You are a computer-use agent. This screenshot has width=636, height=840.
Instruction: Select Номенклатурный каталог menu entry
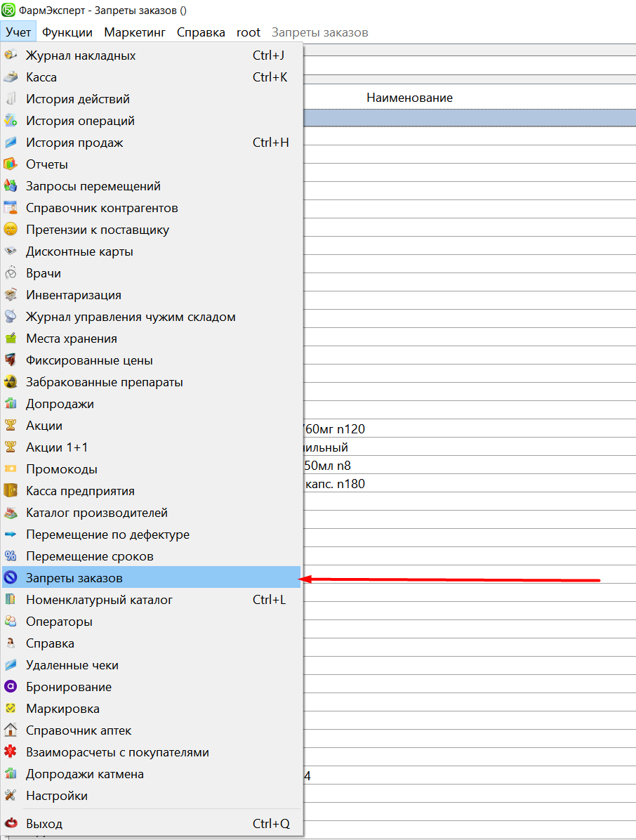tap(99, 600)
